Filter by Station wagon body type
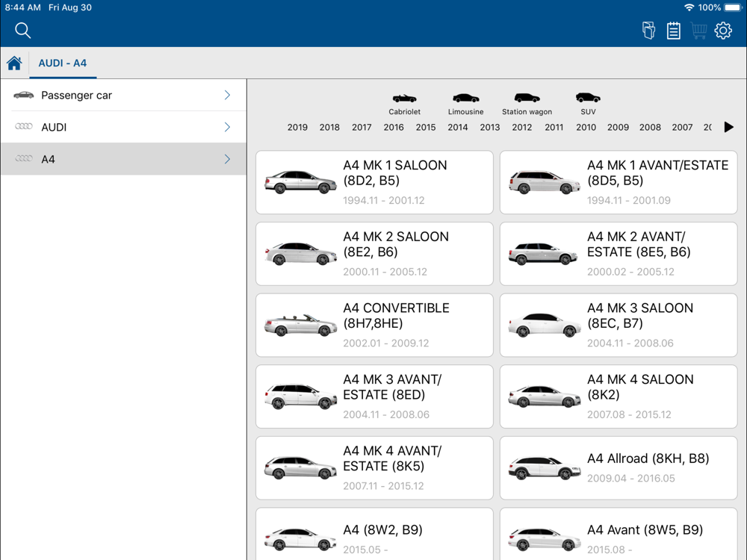The image size is (747, 560). [x=527, y=105]
